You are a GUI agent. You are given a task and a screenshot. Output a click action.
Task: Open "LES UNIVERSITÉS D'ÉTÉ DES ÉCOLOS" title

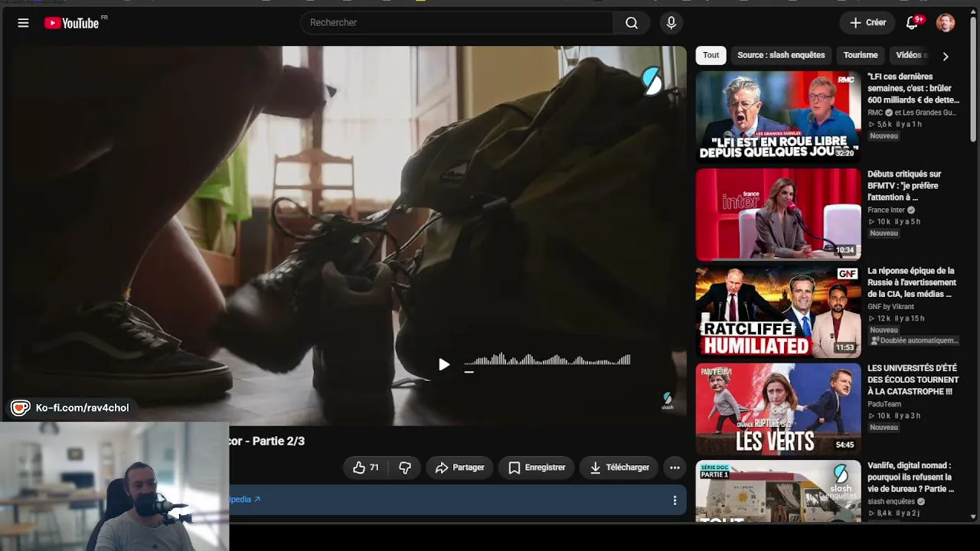[x=913, y=380]
